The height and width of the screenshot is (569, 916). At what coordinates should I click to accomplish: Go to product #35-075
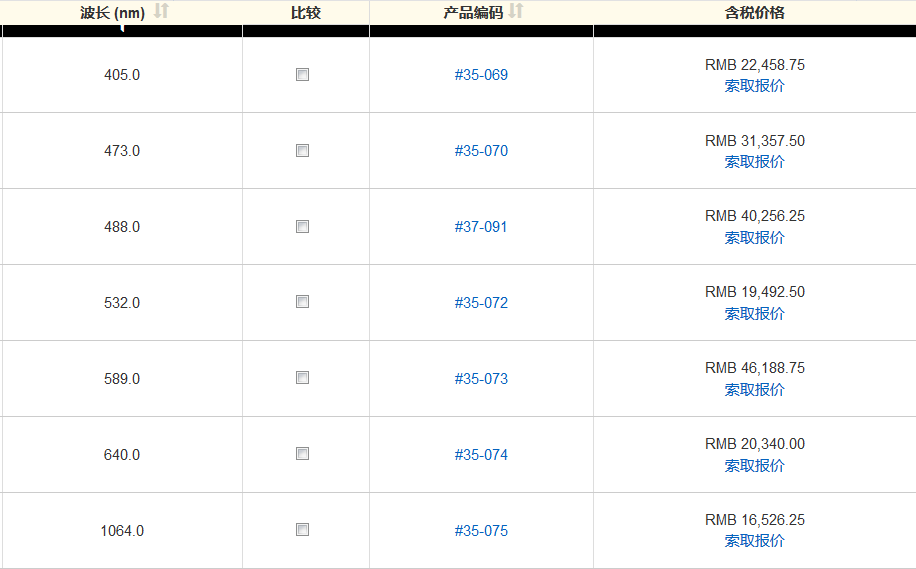481,531
